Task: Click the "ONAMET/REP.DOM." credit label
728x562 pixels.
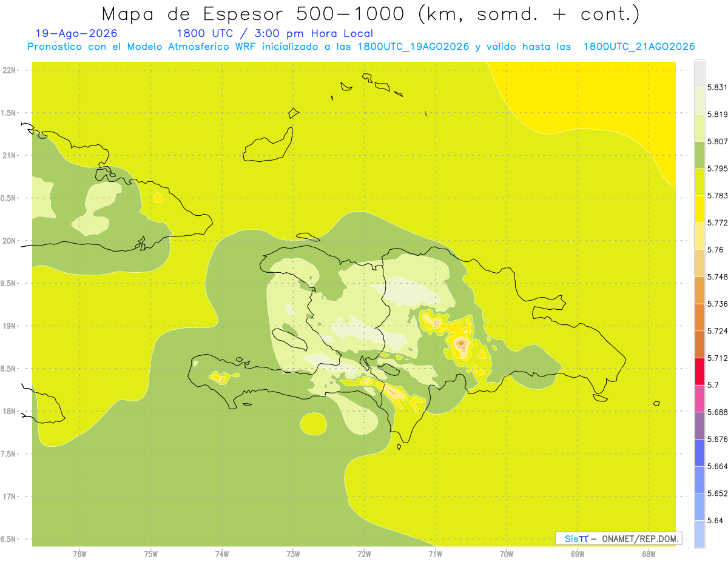Action: (x=640, y=538)
